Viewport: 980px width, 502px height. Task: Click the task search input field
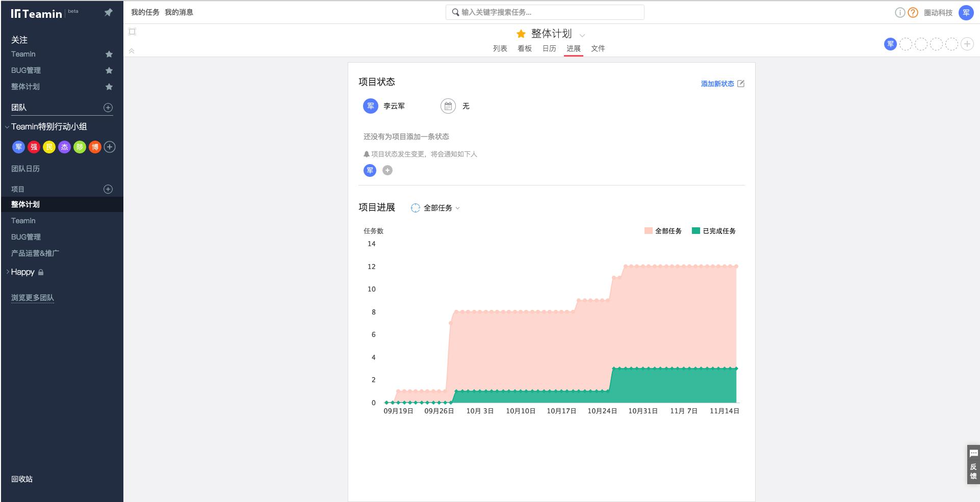545,12
